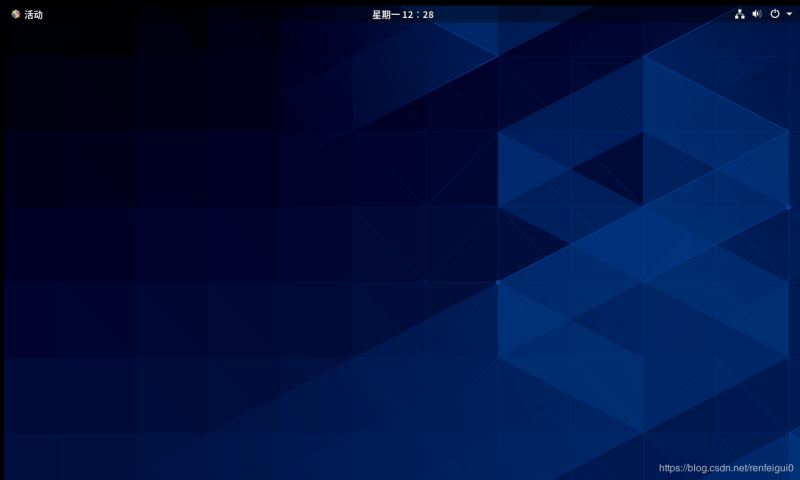Click empty top bar right of clock
Viewport: 800px width, 480px height.
coord(580,14)
